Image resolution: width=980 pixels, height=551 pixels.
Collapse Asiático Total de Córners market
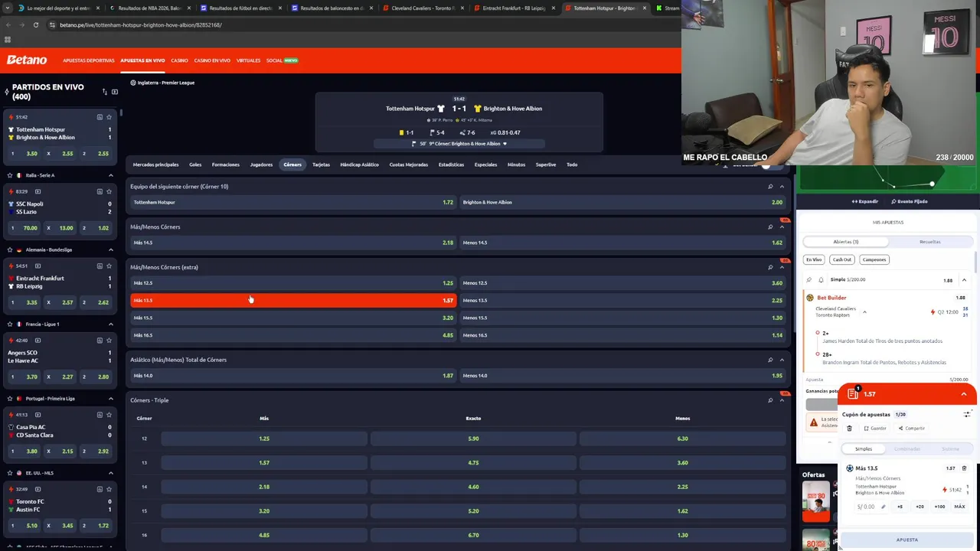pos(782,360)
